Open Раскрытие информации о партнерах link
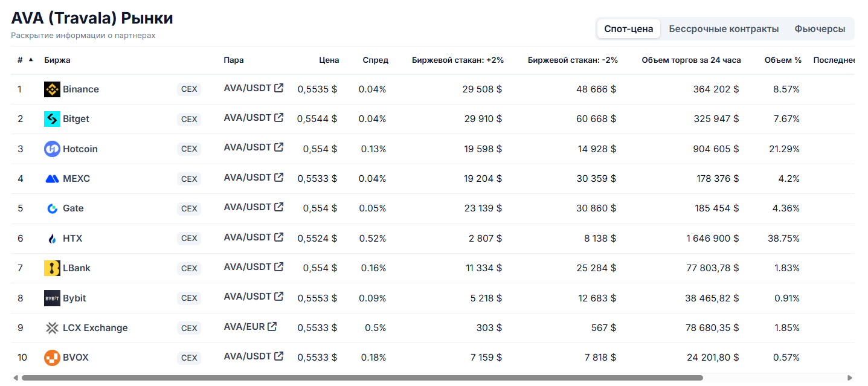The width and height of the screenshot is (868, 386). pyautogui.click(x=83, y=36)
